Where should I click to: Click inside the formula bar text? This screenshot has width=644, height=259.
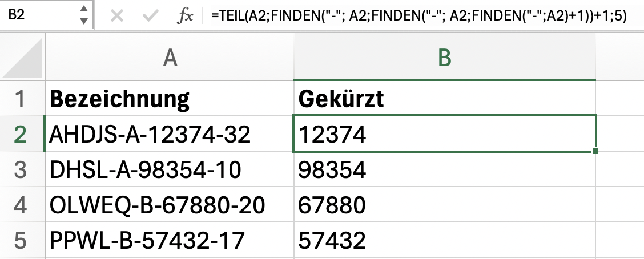[419, 16]
